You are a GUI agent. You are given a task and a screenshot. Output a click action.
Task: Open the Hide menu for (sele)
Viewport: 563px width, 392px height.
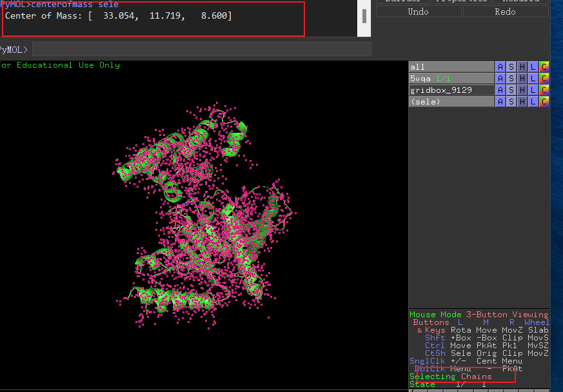click(522, 102)
